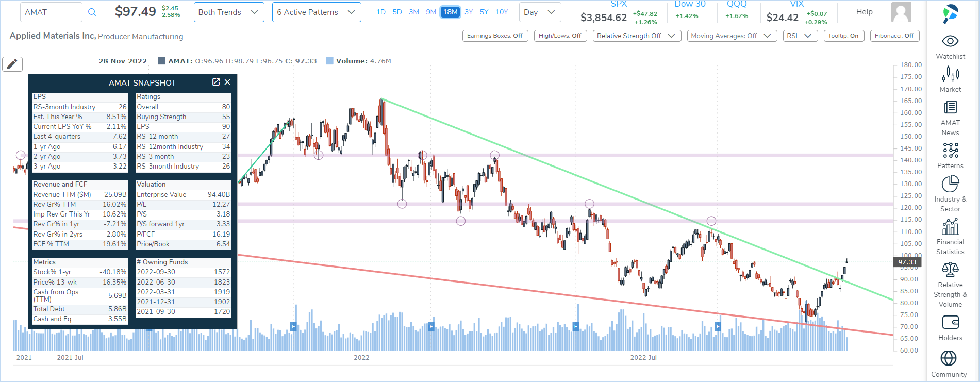This screenshot has height=382, width=980.
Task: Select the 9M timeframe
Action: coord(431,12)
